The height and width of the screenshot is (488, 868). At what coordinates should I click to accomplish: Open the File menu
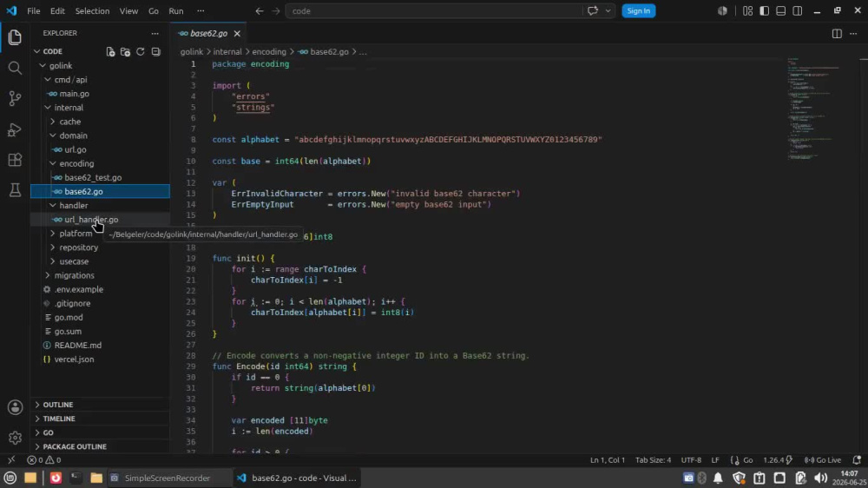pyautogui.click(x=33, y=11)
